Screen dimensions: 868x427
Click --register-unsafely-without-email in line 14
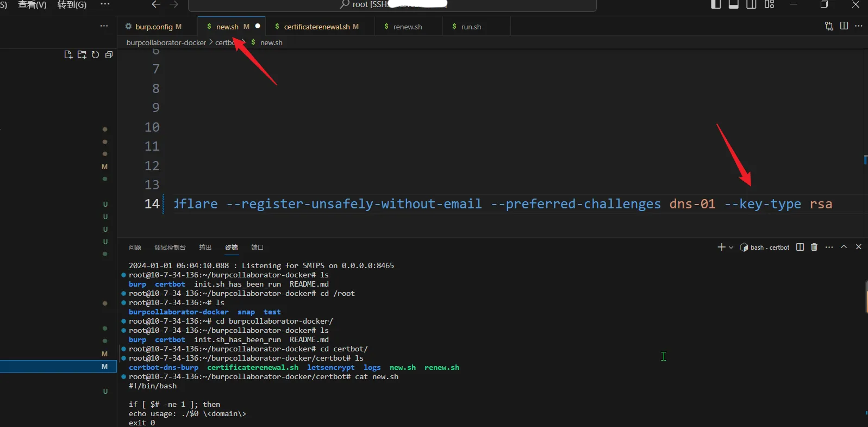(354, 204)
